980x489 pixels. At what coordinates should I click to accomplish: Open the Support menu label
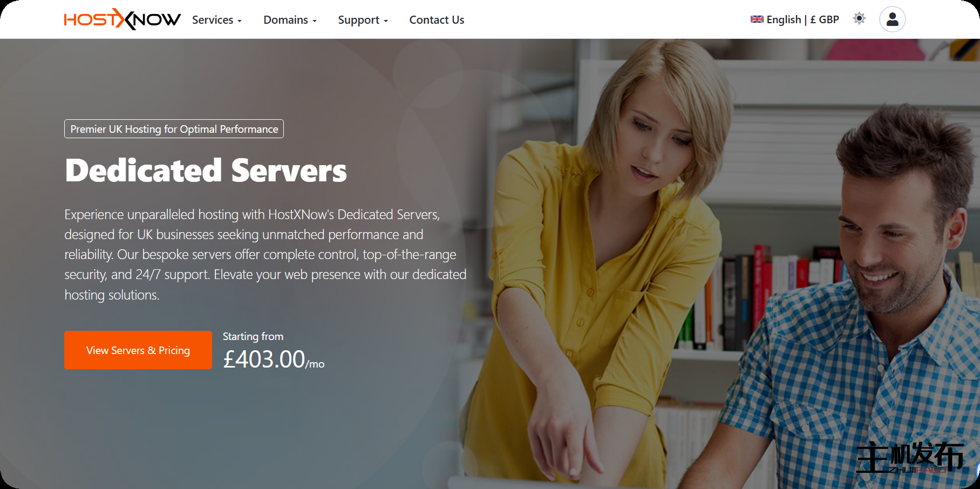coord(358,20)
